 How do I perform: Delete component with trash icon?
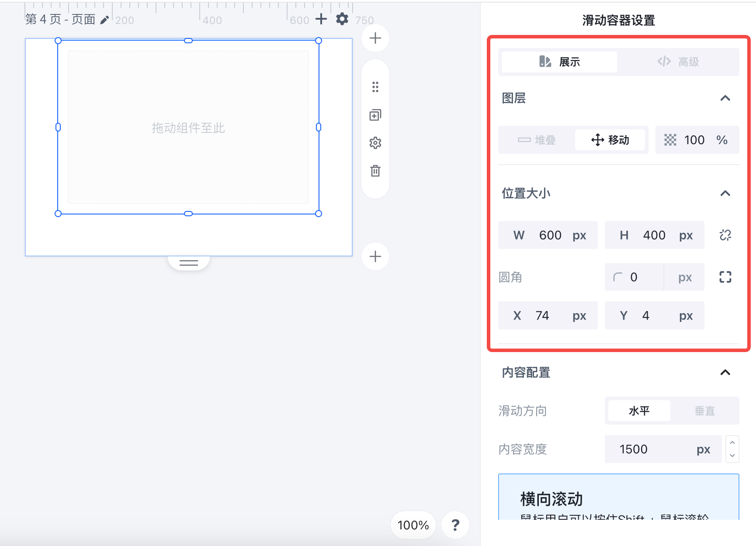pos(375,171)
